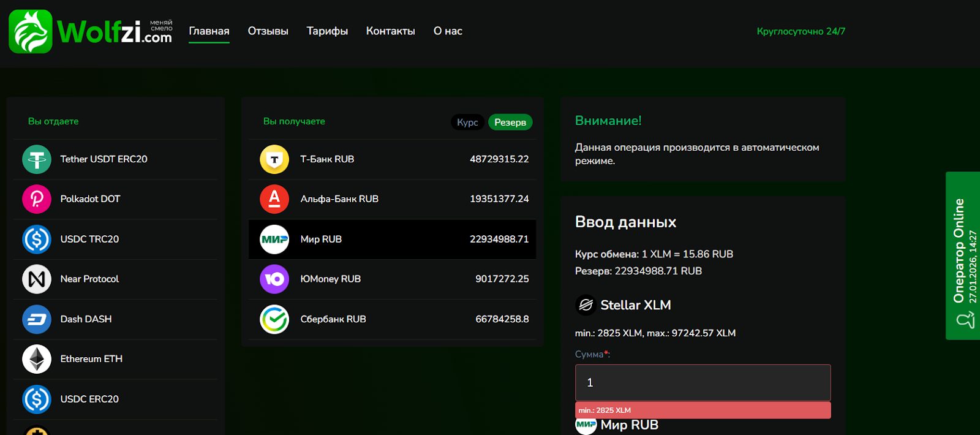Screen dimensions: 980x435
Task: Choose Т-Банк RUB label
Action: (327, 159)
